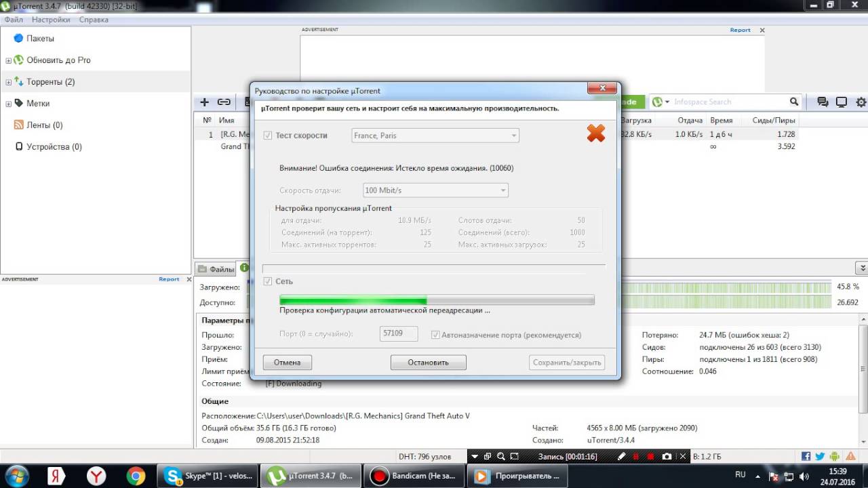This screenshot has height=488, width=868.
Task: Click the port field showing 57109
Action: point(399,333)
